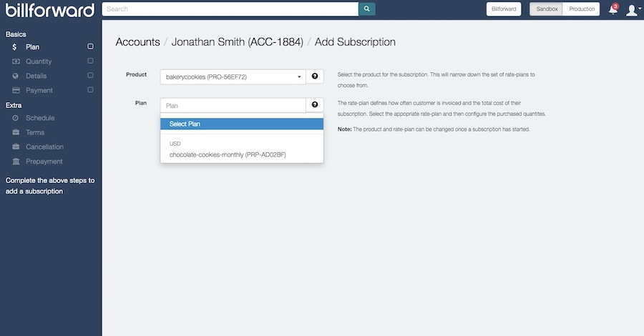Image resolution: width=644 pixels, height=336 pixels.
Task: Open Jonathan Smith (ACC-1884) breadcrumb
Action: click(237, 42)
